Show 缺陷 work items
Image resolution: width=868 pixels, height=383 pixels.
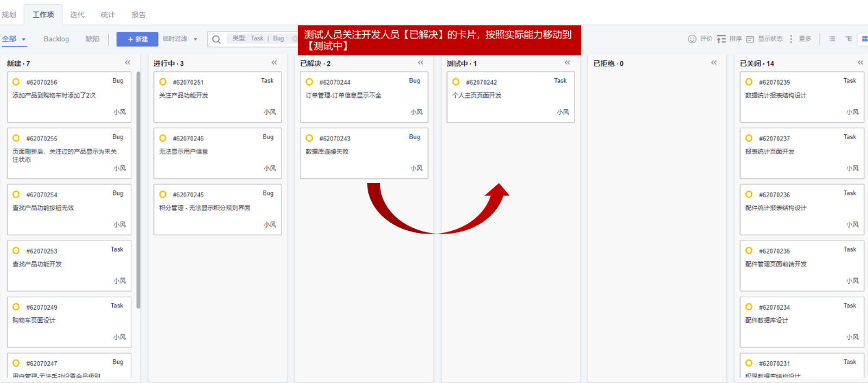click(92, 39)
